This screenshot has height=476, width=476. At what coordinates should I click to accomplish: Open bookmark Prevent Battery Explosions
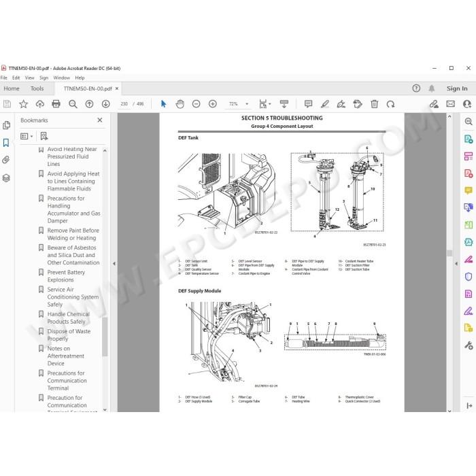tap(66, 276)
